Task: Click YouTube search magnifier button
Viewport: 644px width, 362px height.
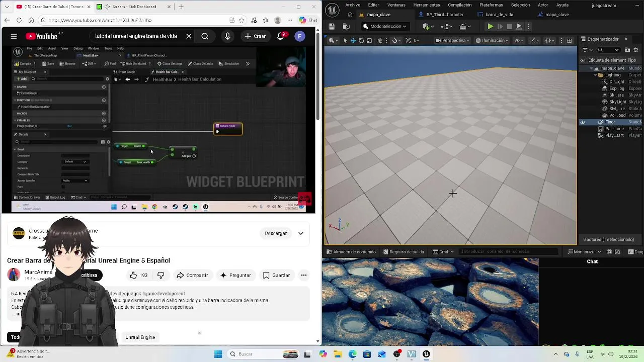Action: [x=205, y=36]
